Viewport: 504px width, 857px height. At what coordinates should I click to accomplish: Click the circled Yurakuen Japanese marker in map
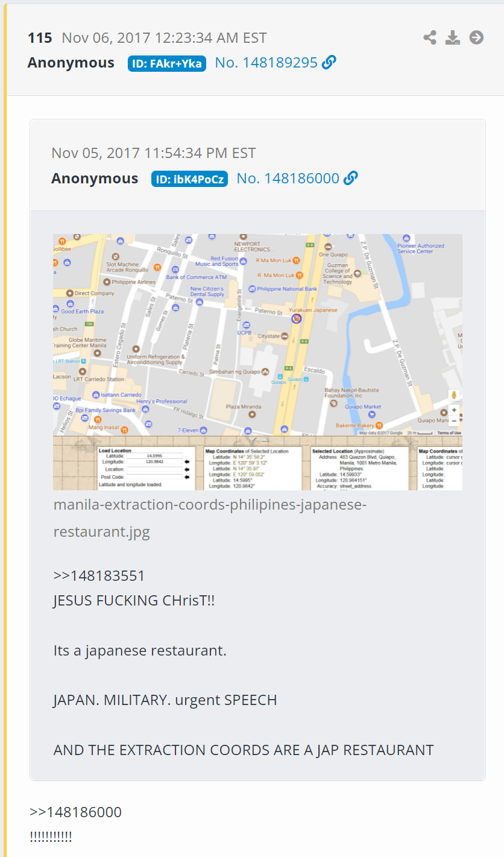click(x=296, y=318)
